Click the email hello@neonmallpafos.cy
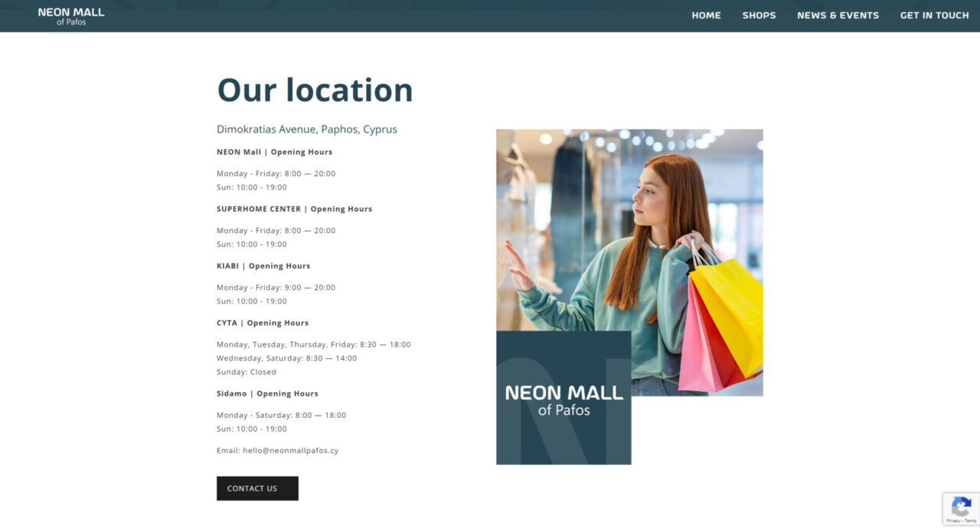 point(290,450)
